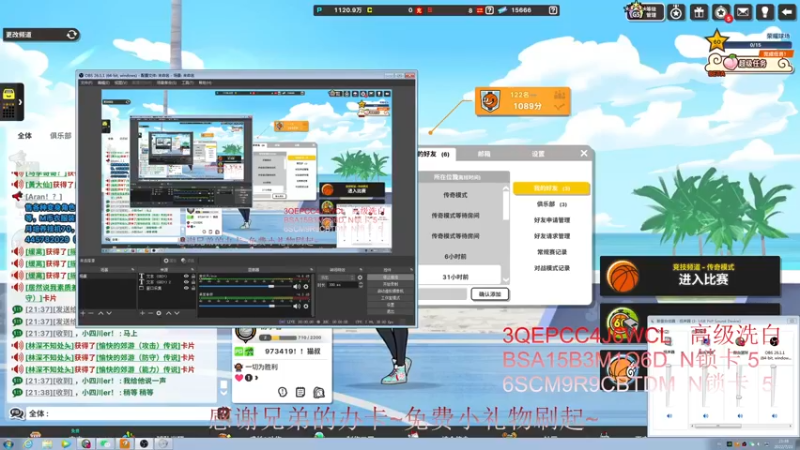Click the light bulb tips icon
The width and height of the screenshot is (800, 450).
click(765, 12)
